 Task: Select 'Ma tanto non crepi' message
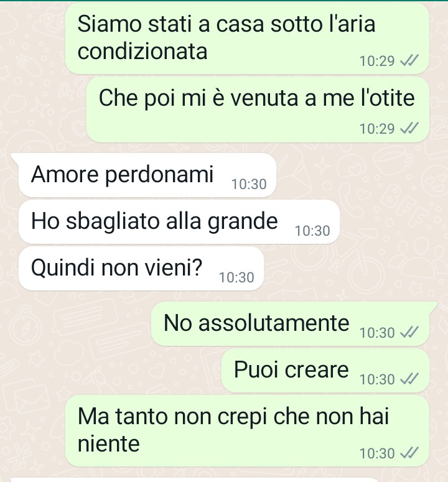pos(247,430)
